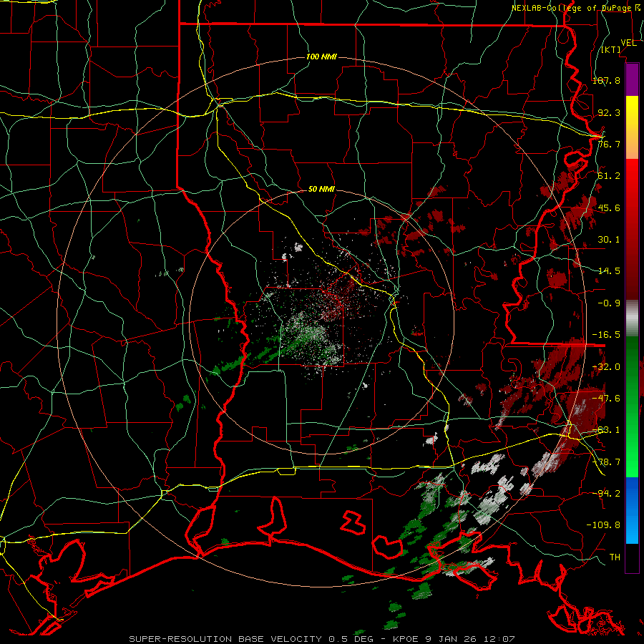Screen dimensions: 644x644
Task: Click the 'TH' legend label
Action: click(615, 557)
